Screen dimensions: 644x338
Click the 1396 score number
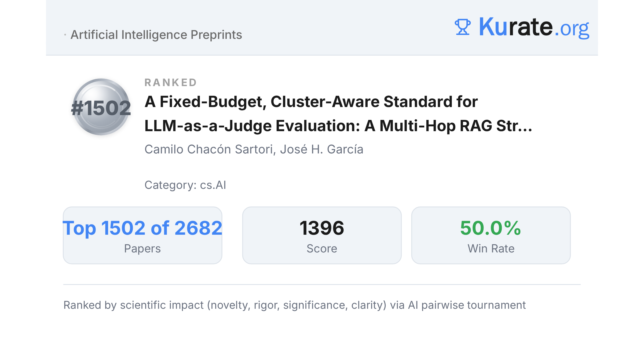[322, 228]
